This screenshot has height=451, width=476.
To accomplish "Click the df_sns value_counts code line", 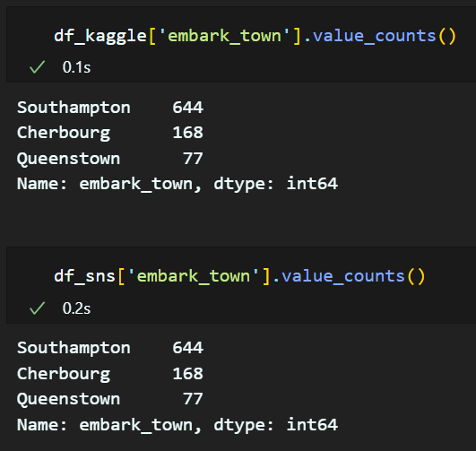I will click(239, 277).
